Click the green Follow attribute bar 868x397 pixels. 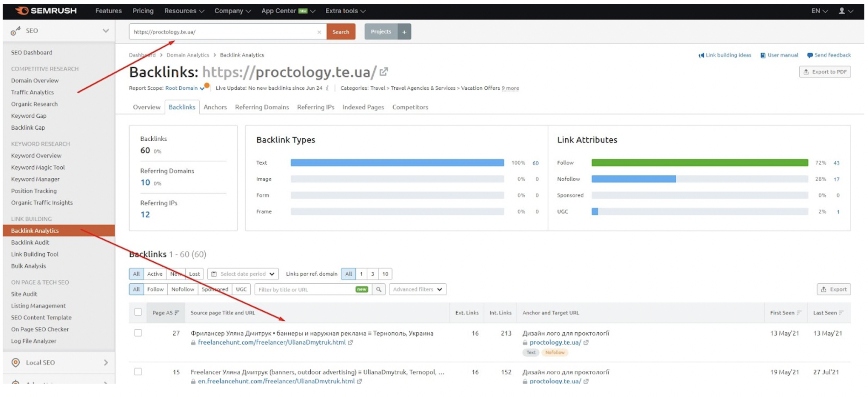(700, 163)
